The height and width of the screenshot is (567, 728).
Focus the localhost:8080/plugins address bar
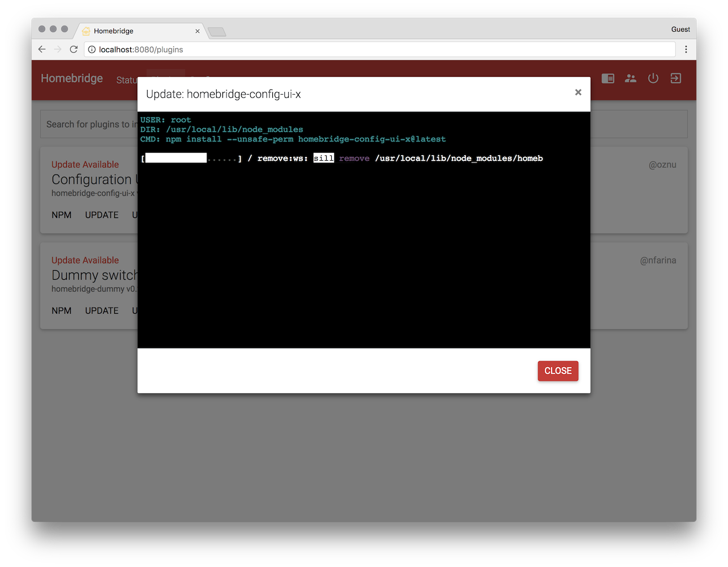tap(379, 49)
